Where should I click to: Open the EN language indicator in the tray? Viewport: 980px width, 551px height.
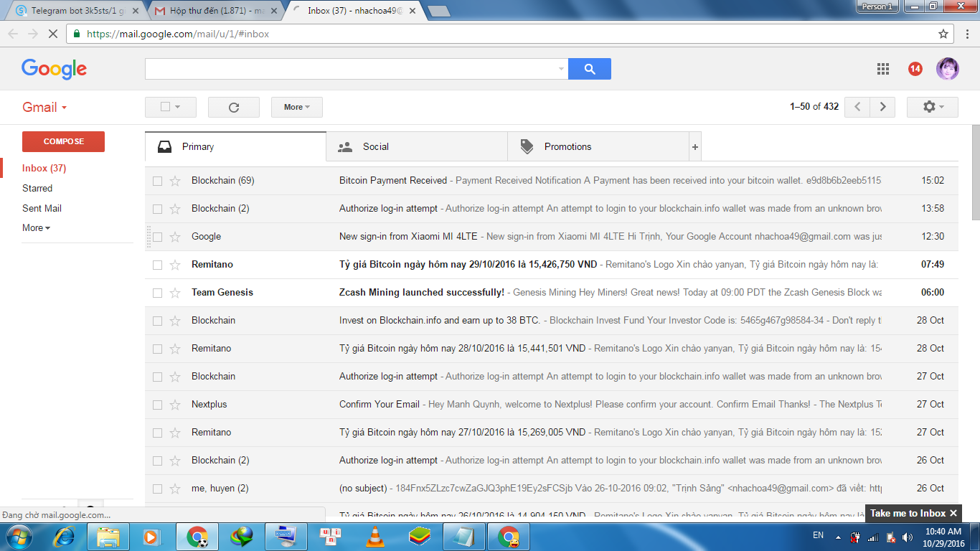818,536
